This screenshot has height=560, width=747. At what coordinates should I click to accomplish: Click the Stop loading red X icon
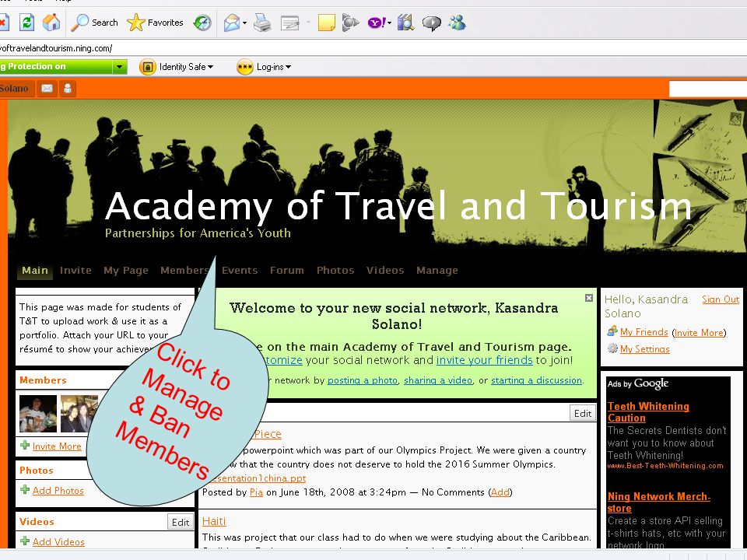click(3, 23)
